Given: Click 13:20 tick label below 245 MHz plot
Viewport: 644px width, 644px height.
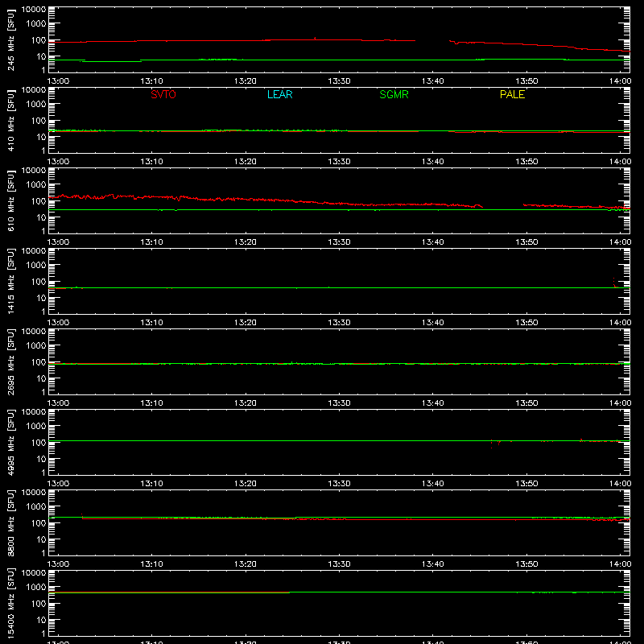Looking at the screenshot, I should [246, 81].
